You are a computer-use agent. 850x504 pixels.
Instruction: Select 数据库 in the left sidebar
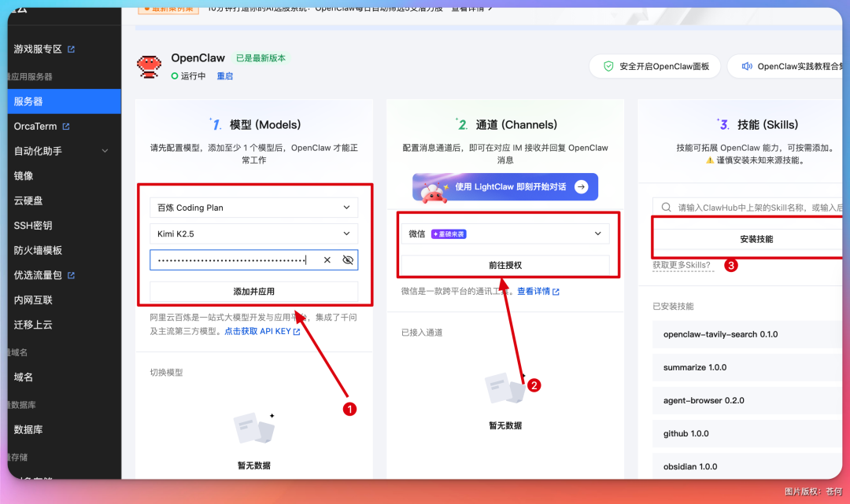[x=28, y=429]
